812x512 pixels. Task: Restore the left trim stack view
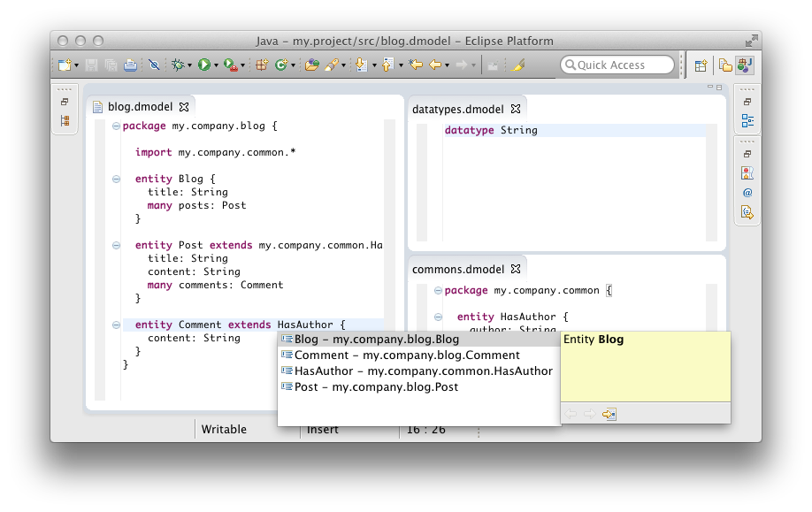(65, 102)
